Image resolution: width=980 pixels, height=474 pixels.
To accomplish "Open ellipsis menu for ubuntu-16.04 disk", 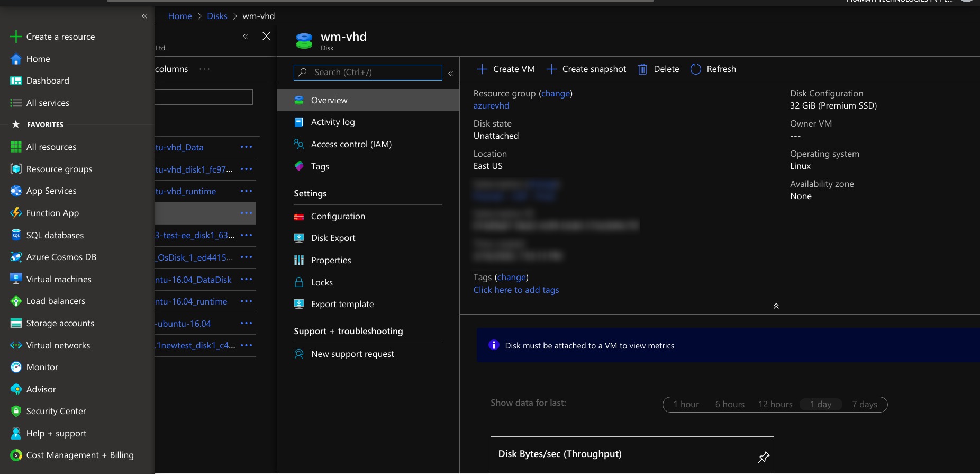I will pos(246,324).
